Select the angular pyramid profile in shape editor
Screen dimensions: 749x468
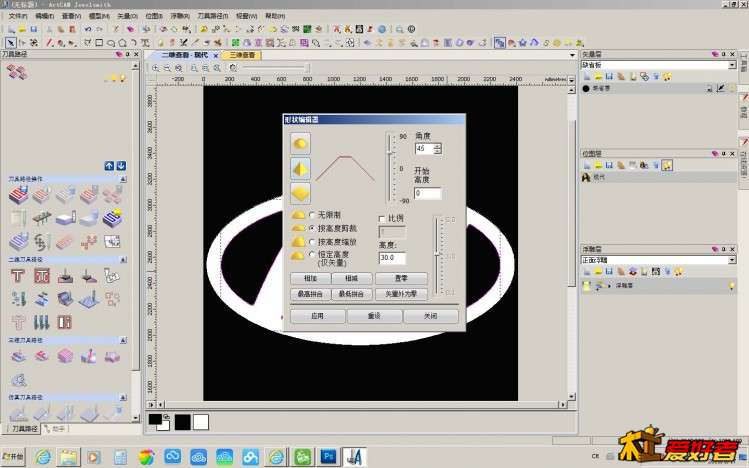pyautogui.click(x=300, y=169)
